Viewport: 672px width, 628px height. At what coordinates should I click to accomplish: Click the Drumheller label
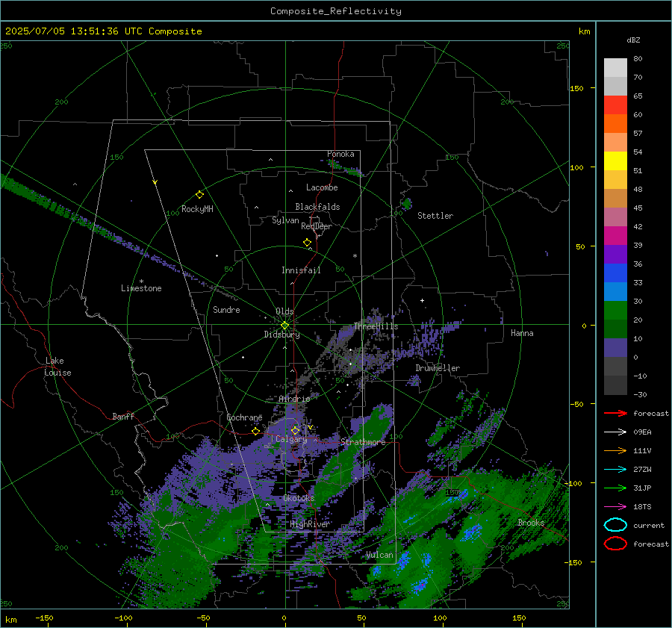click(x=438, y=368)
